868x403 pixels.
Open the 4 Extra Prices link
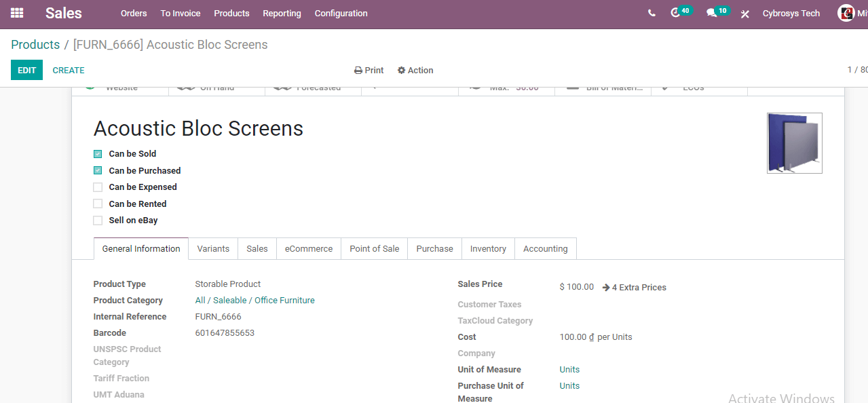click(x=635, y=288)
